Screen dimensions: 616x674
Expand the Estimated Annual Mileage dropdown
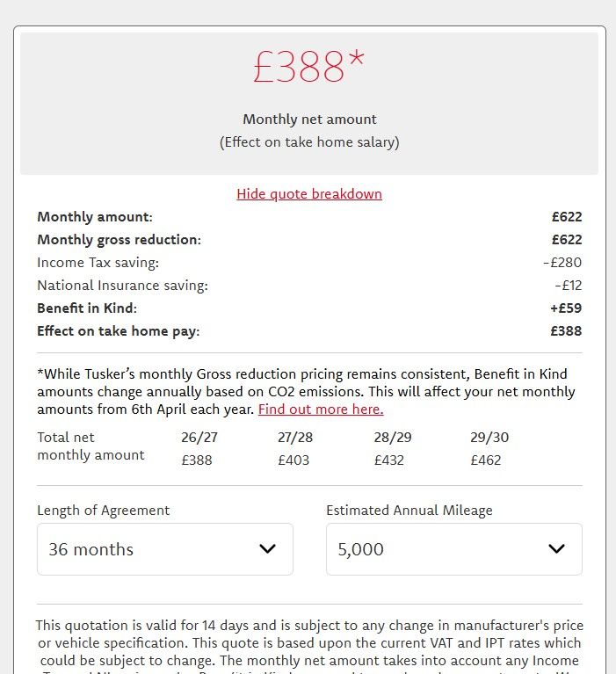(x=453, y=549)
